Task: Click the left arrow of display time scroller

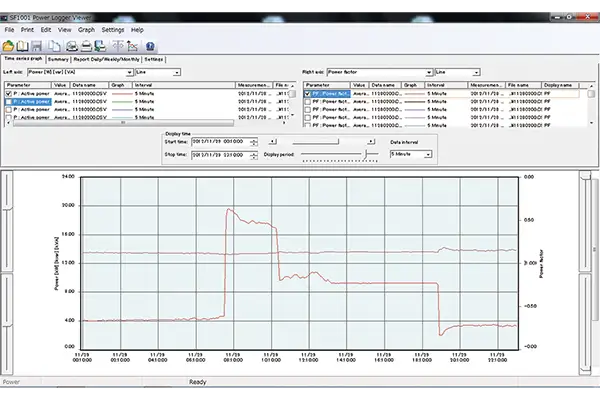Action: pos(272,142)
